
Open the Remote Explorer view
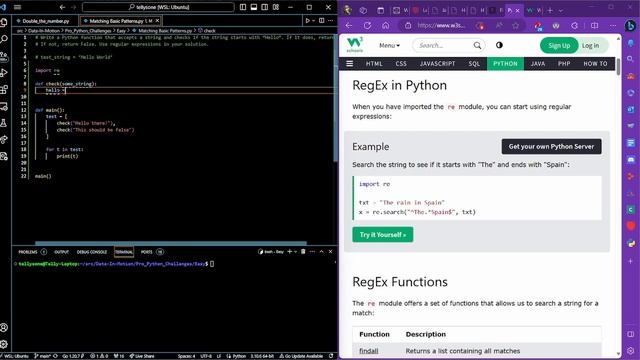4,107
